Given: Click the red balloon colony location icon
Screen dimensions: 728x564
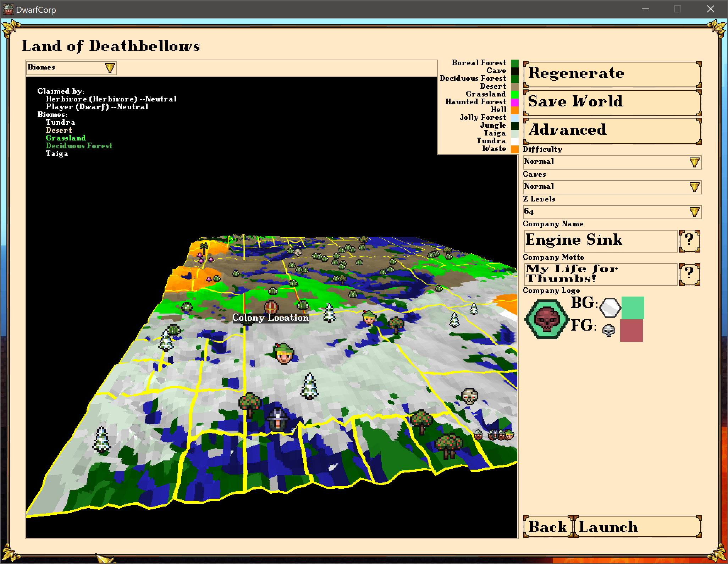Looking at the screenshot, I should click(271, 307).
